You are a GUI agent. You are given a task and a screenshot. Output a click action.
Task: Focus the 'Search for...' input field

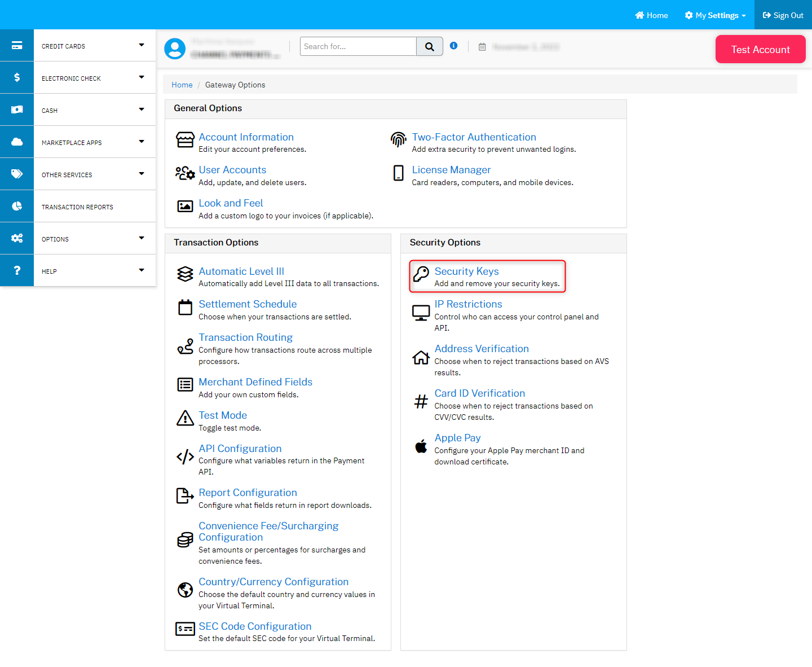pos(358,46)
